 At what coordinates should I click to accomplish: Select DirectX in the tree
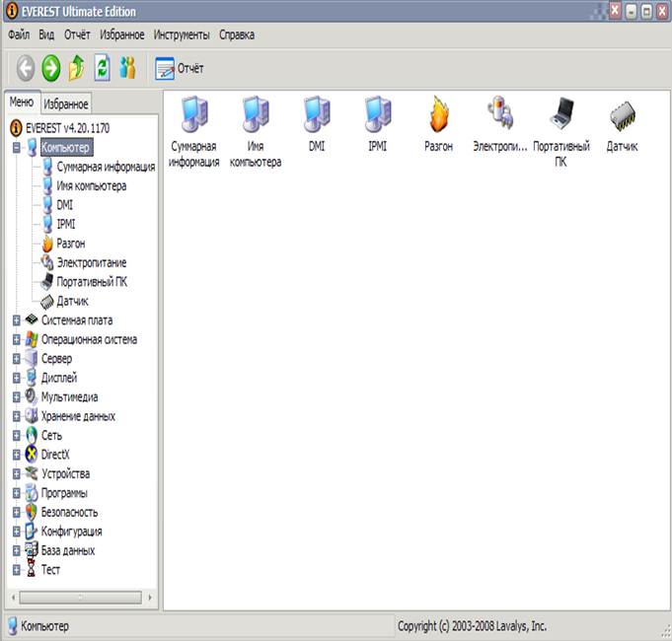(x=55, y=455)
